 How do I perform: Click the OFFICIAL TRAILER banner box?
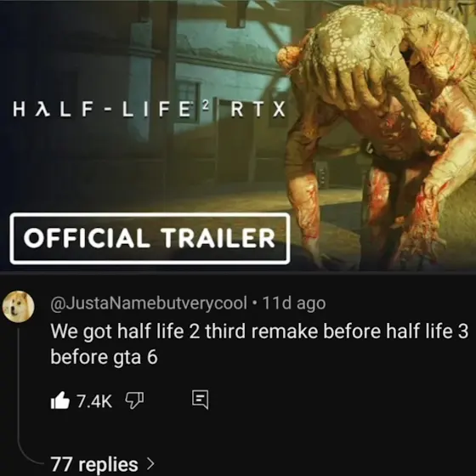(x=150, y=238)
